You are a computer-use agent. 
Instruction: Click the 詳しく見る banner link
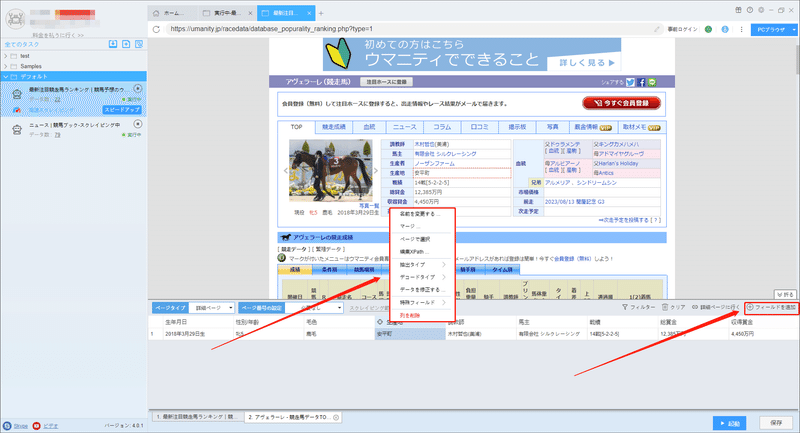coord(587,63)
